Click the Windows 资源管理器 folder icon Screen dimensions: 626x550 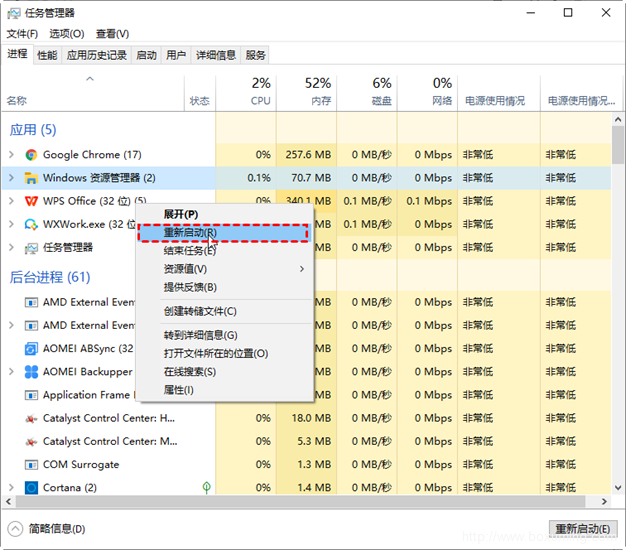pos(31,178)
